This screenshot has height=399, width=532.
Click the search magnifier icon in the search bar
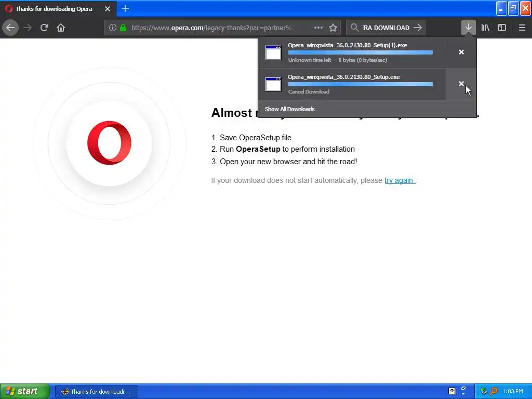(354, 28)
